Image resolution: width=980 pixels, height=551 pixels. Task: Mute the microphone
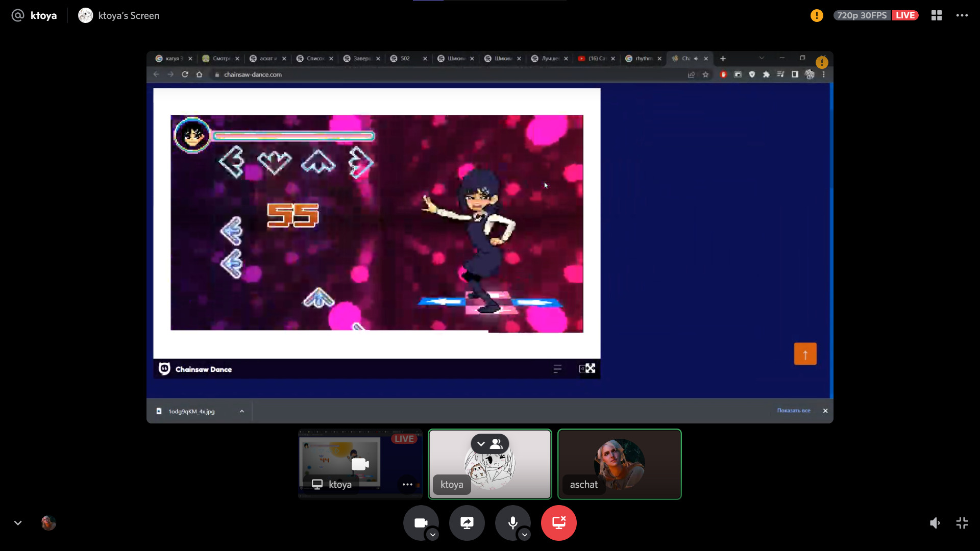tap(512, 523)
